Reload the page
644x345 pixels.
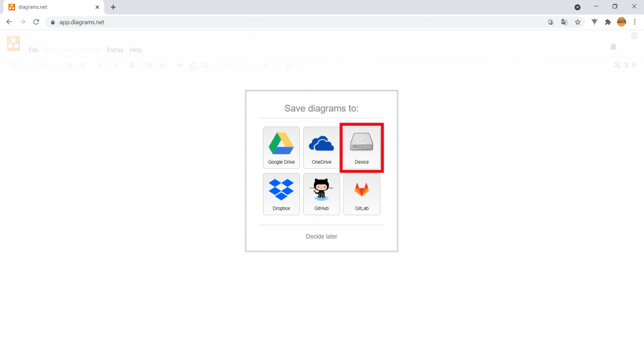36,22
